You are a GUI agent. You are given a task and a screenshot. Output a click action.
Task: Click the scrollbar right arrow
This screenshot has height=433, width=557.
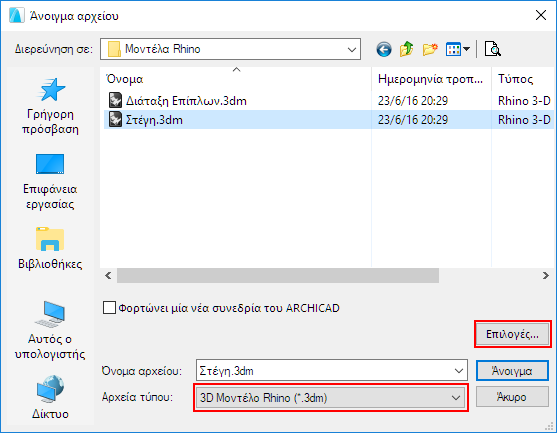(x=546, y=276)
